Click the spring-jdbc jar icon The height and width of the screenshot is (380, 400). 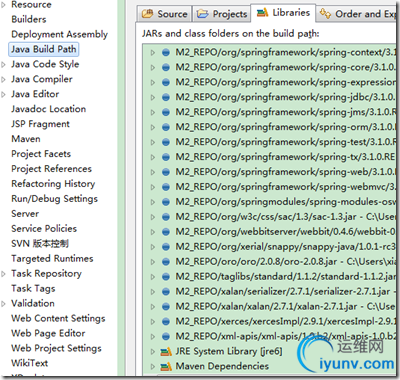166,97
